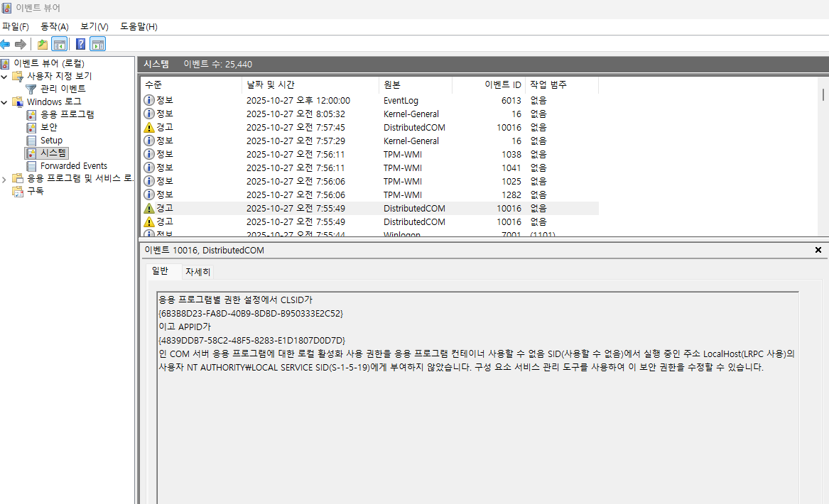Select Kernel-General event at 8:05:32
Viewport: 829px width, 504px height.
coord(370,114)
